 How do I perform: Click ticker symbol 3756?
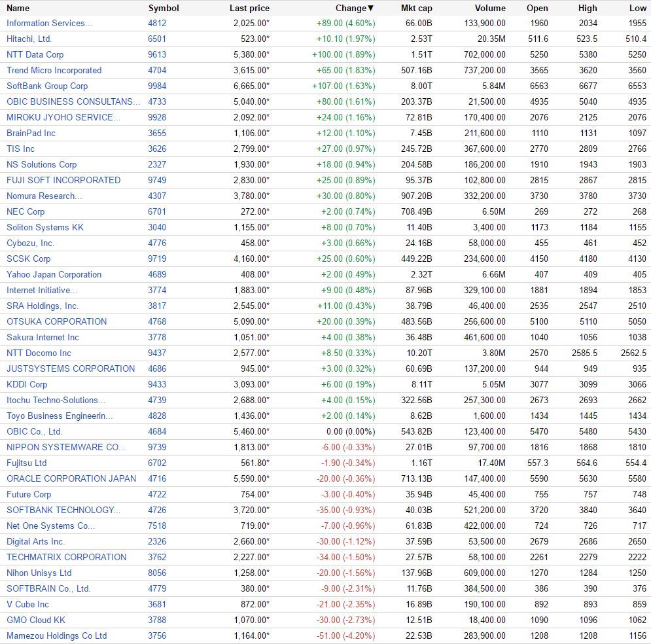(x=157, y=635)
